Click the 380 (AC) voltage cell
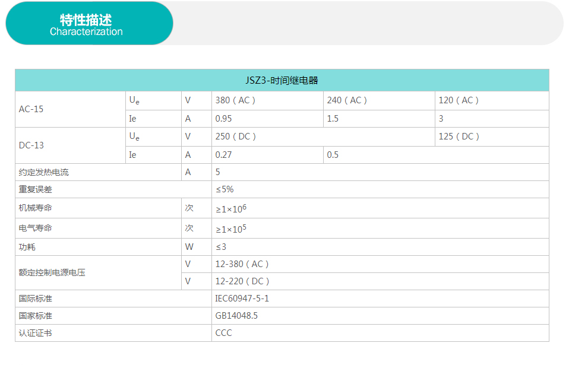The height and width of the screenshot is (365, 588). [235, 100]
